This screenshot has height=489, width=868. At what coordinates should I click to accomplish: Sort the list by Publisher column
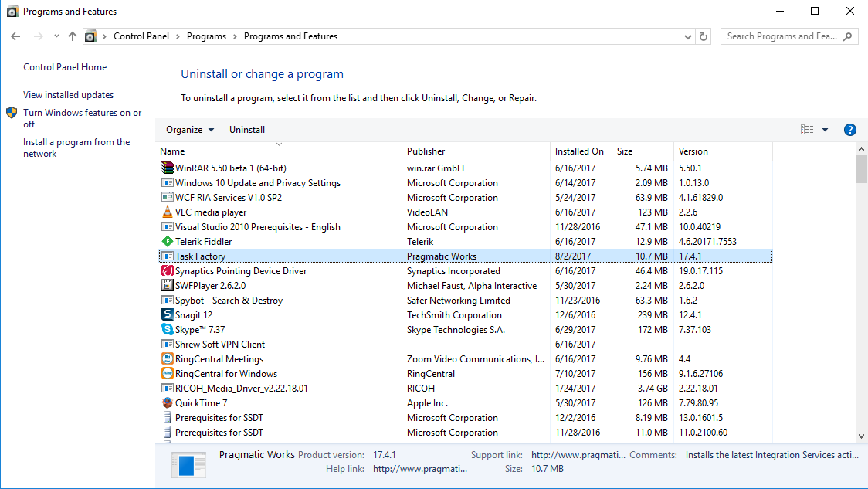click(426, 151)
